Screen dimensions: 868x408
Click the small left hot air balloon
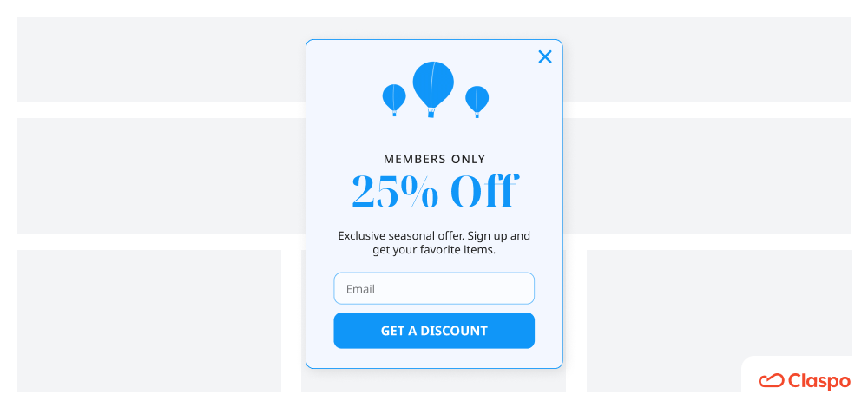(x=394, y=100)
